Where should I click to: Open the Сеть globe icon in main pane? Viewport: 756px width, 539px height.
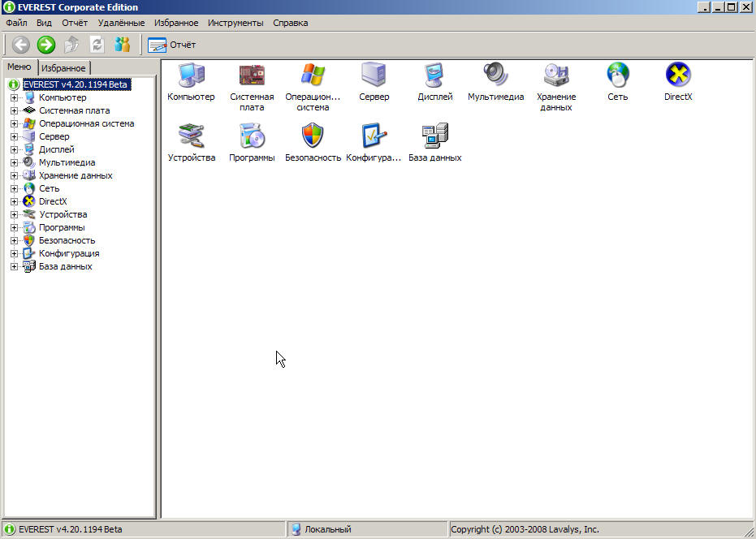tap(618, 75)
